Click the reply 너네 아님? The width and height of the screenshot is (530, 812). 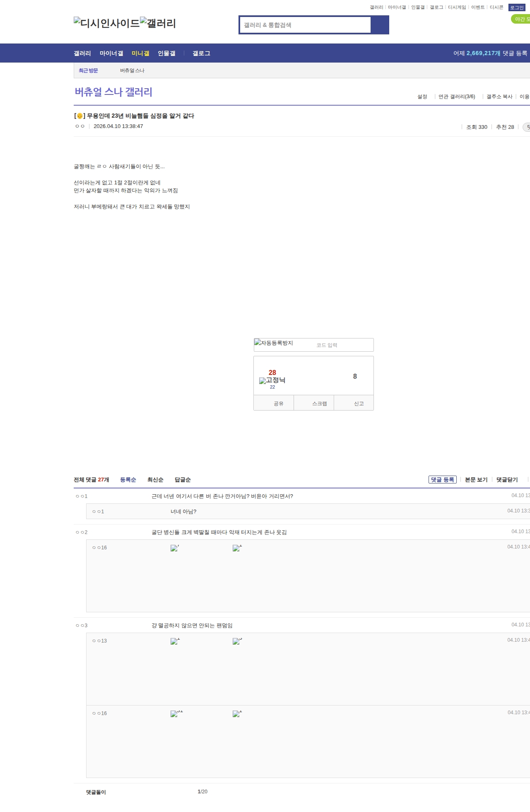pyautogui.click(x=183, y=512)
